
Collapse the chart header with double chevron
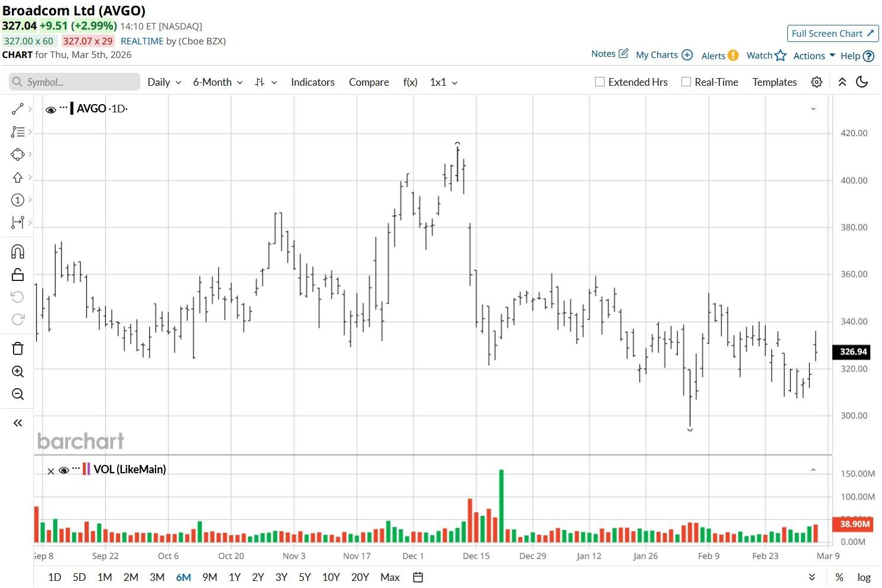[x=842, y=82]
